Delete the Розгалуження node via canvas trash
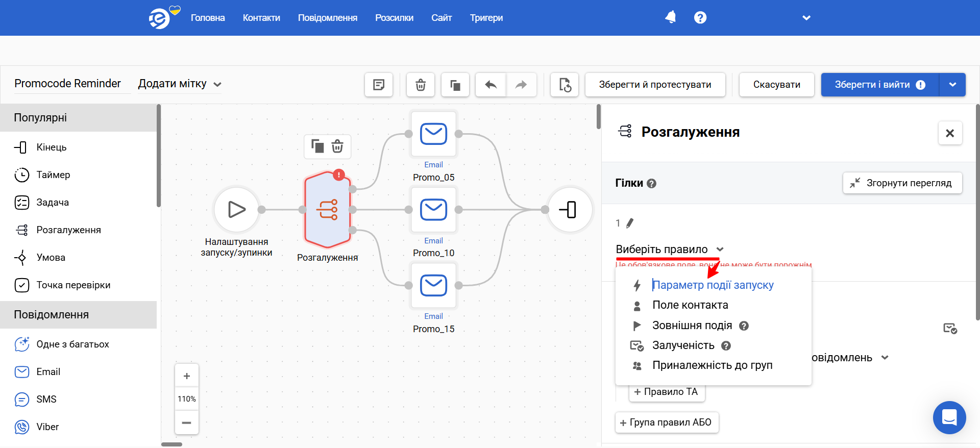 (337, 146)
